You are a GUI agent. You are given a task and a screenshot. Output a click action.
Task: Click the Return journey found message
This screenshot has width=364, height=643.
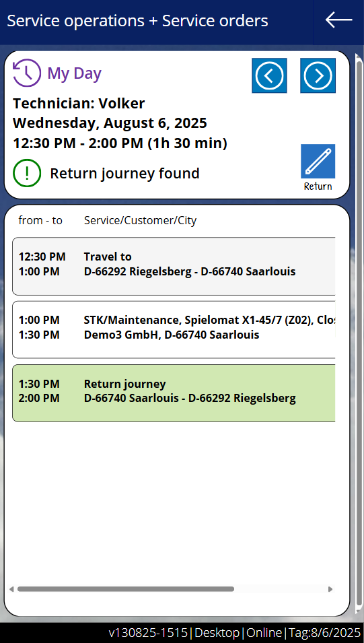124,174
